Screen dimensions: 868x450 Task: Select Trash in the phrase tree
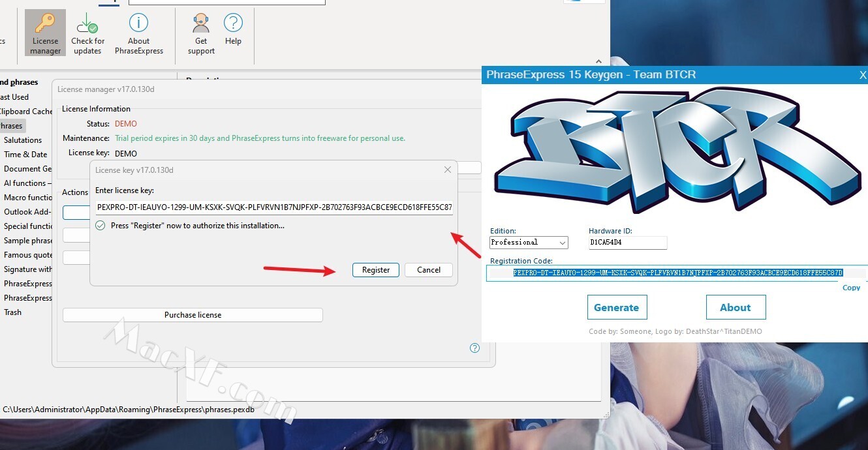[x=12, y=312]
